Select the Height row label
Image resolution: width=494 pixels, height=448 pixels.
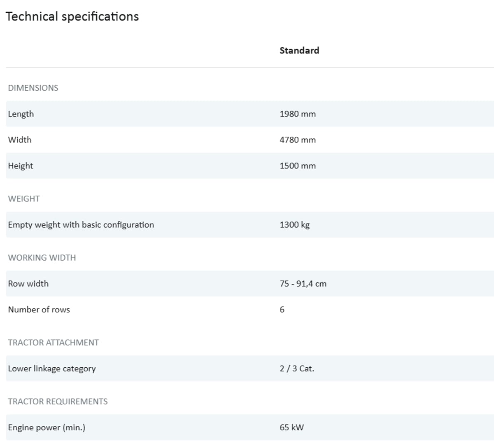point(21,166)
